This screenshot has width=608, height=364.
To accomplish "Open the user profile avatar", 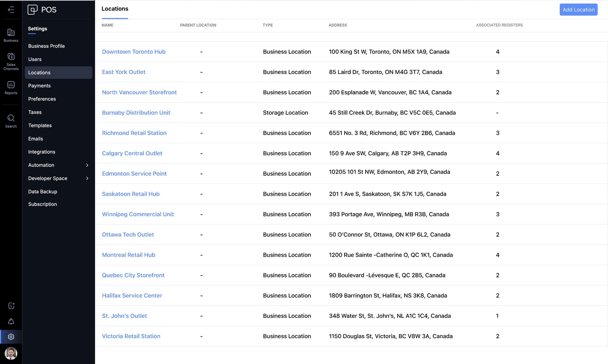I will 11,353.
